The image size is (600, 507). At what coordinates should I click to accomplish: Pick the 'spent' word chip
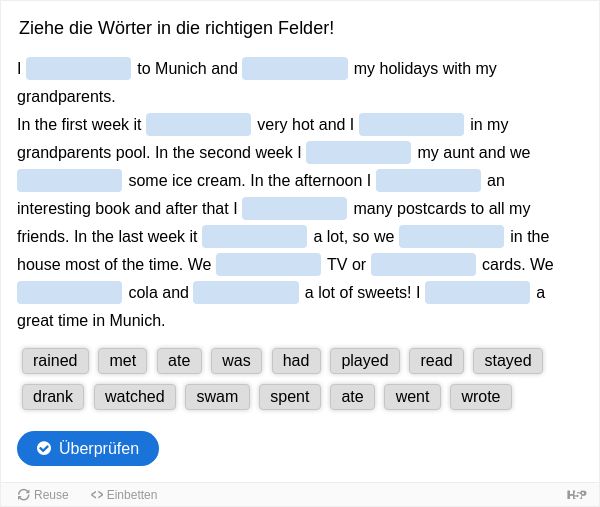pyautogui.click(x=290, y=397)
